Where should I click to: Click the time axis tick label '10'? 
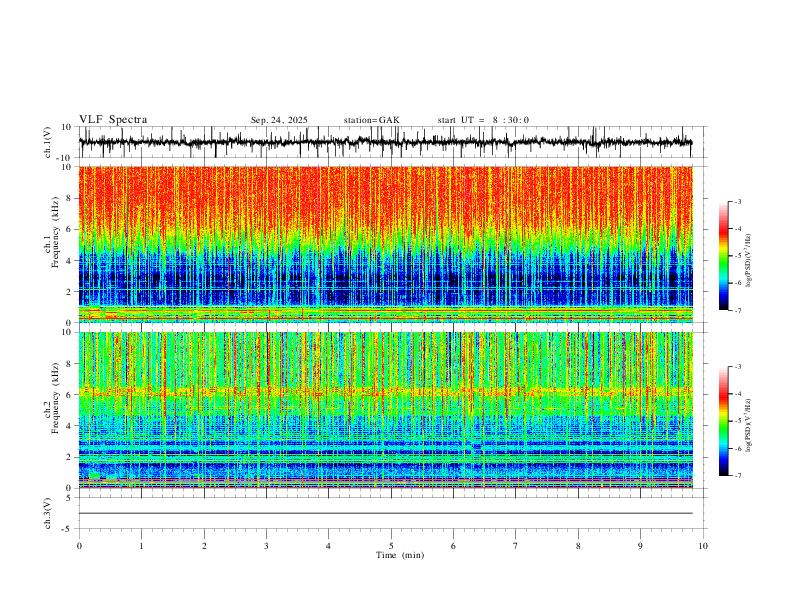703,546
